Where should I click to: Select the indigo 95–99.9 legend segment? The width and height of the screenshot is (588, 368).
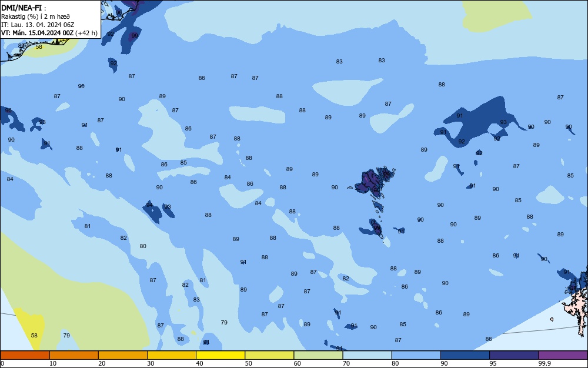[514, 355]
